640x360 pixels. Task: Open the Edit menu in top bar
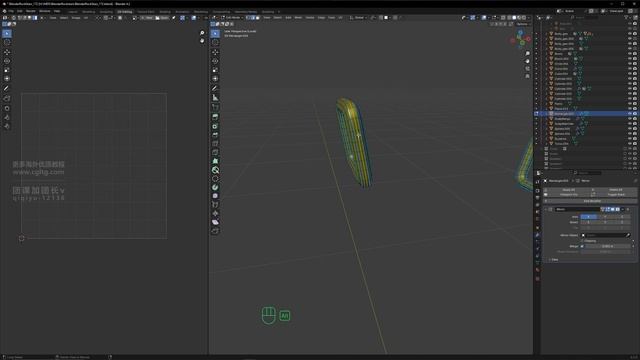pyautogui.click(x=20, y=11)
